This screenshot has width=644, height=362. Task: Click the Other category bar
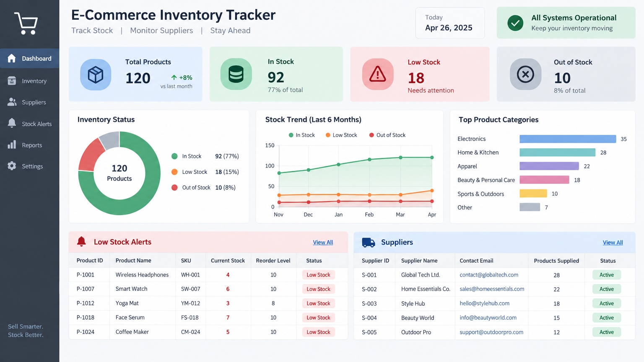coord(530,207)
